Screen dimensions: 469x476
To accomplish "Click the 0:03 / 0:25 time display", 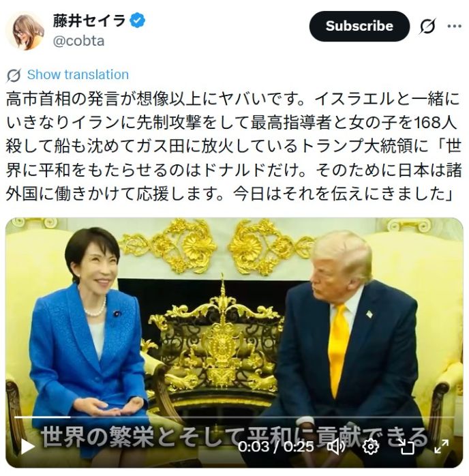I will pyautogui.click(x=275, y=447).
